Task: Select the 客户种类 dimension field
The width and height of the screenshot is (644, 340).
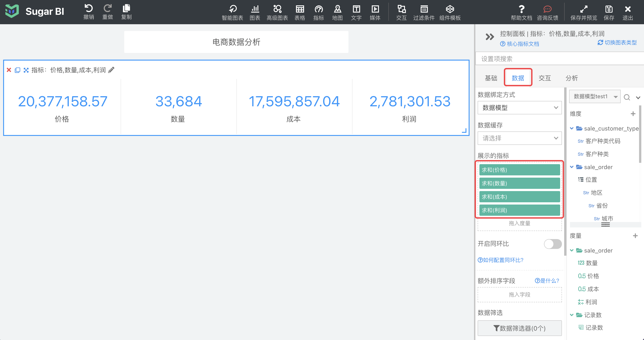Action: 593,154
